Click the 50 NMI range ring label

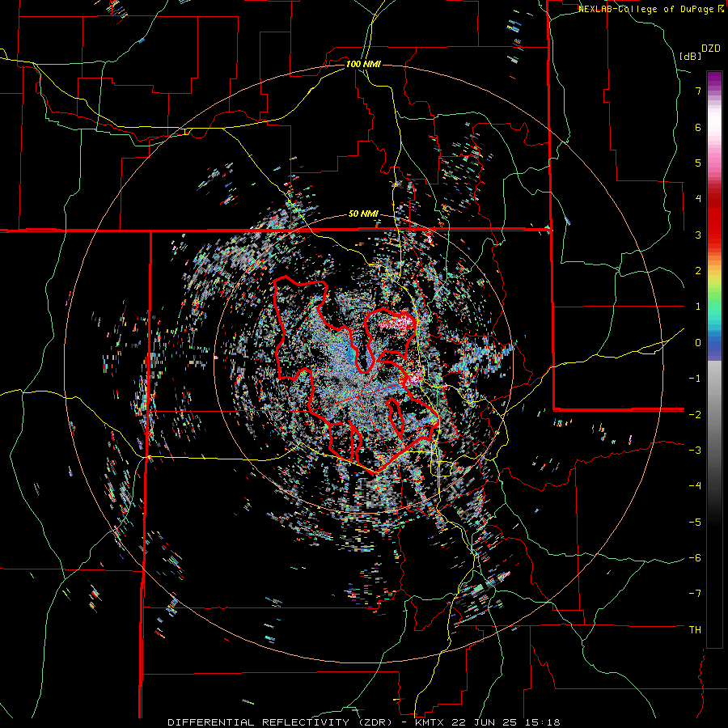(363, 214)
